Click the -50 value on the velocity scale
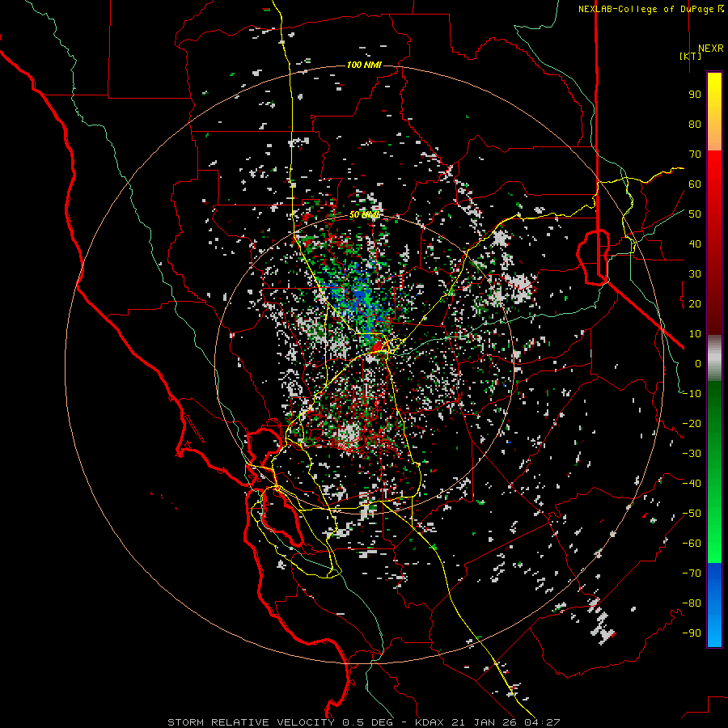This screenshot has width=728, height=728. coord(692,514)
